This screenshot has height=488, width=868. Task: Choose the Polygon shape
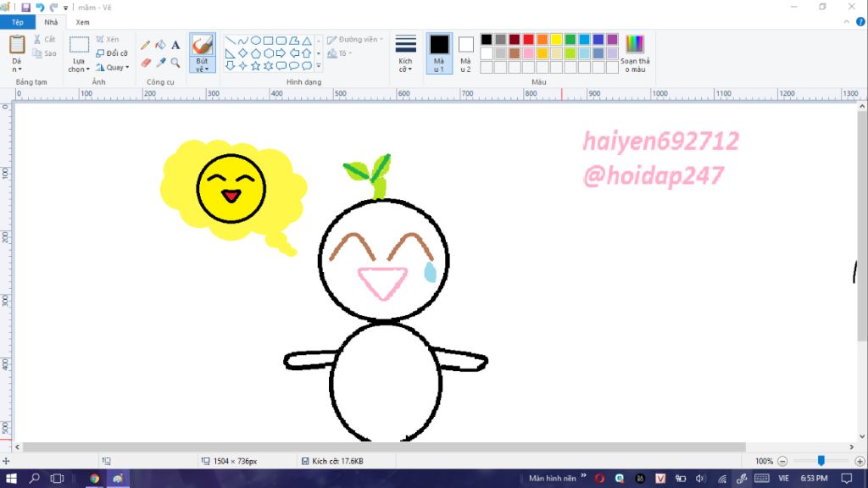[x=294, y=41]
